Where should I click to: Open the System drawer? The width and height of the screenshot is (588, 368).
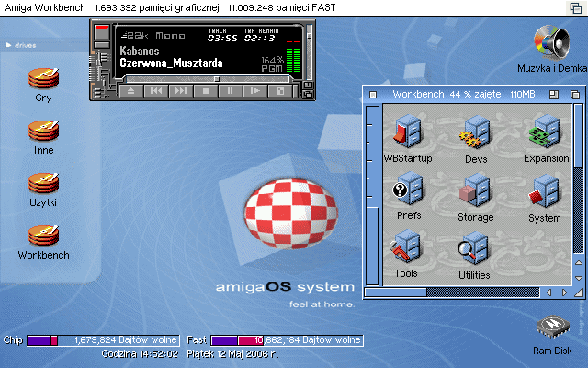[545, 190]
